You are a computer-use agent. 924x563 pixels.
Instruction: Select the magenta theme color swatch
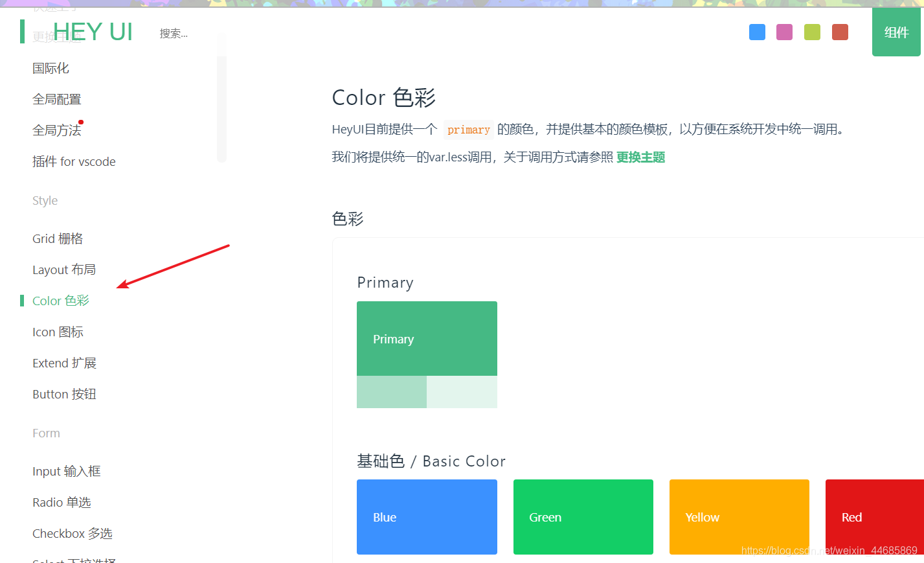[x=784, y=32]
